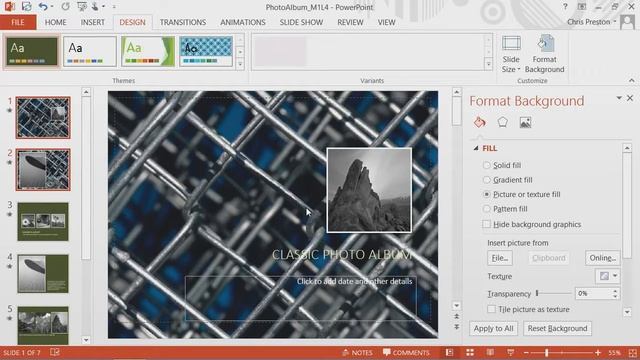Click the Save icon in quick access toolbar
The width and height of the screenshot is (640, 360).
[27, 7]
